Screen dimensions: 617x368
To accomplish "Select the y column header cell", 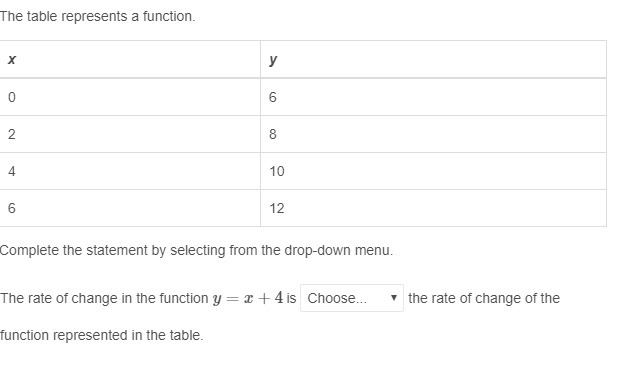I will (x=433, y=59).
